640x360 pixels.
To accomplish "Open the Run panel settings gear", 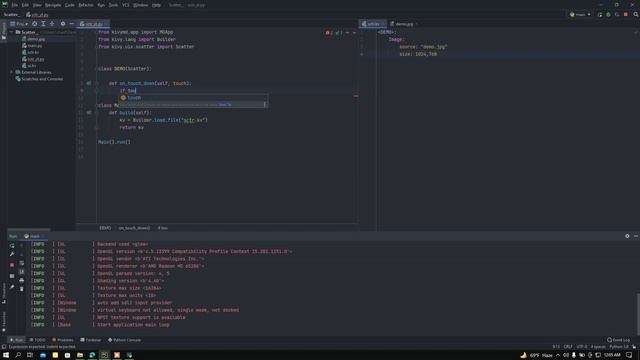I will pyautogui.click(x=627, y=236).
